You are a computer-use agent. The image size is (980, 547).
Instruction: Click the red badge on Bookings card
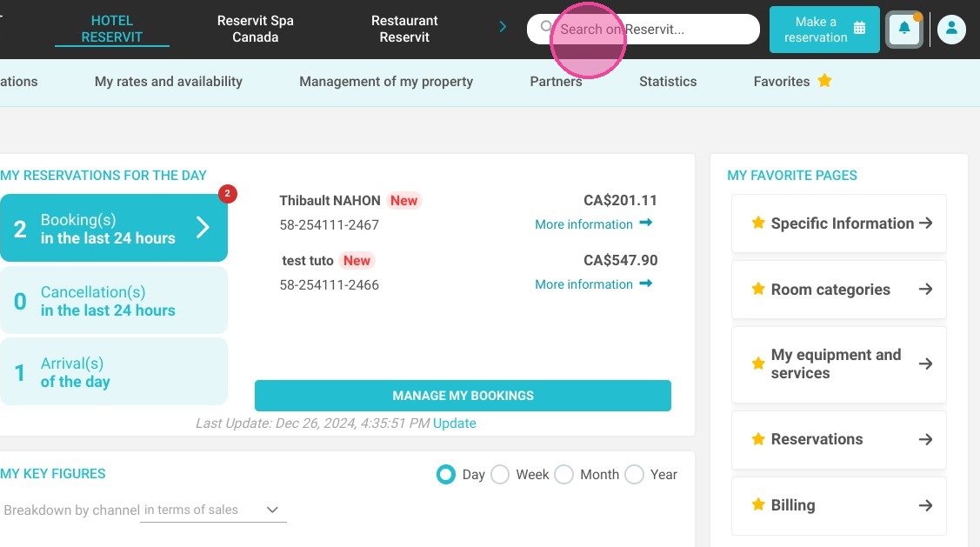(228, 194)
